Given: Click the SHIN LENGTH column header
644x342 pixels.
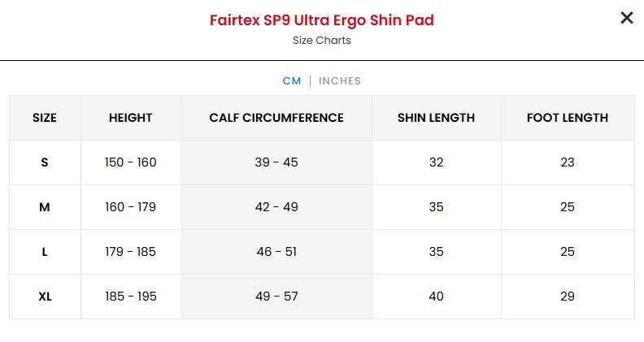Looking at the screenshot, I should [x=436, y=118].
